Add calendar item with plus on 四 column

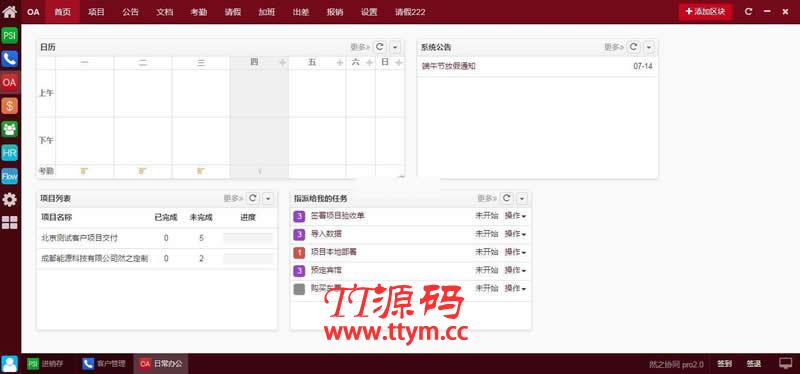283,63
